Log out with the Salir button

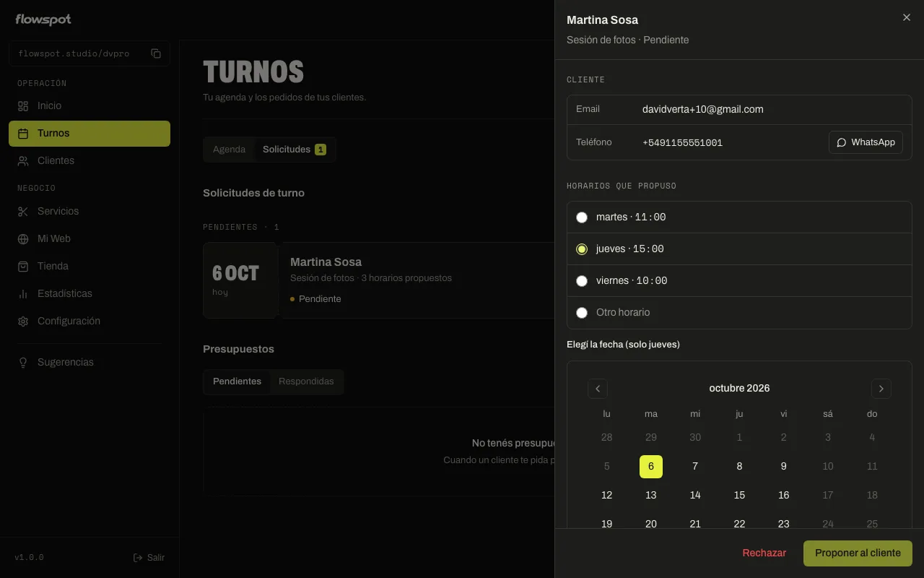[x=149, y=558]
